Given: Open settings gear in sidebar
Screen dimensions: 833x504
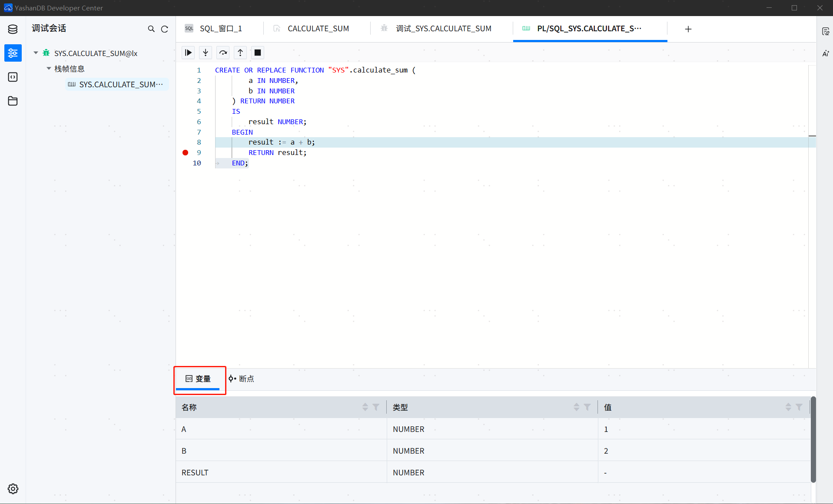Looking at the screenshot, I should [x=13, y=489].
